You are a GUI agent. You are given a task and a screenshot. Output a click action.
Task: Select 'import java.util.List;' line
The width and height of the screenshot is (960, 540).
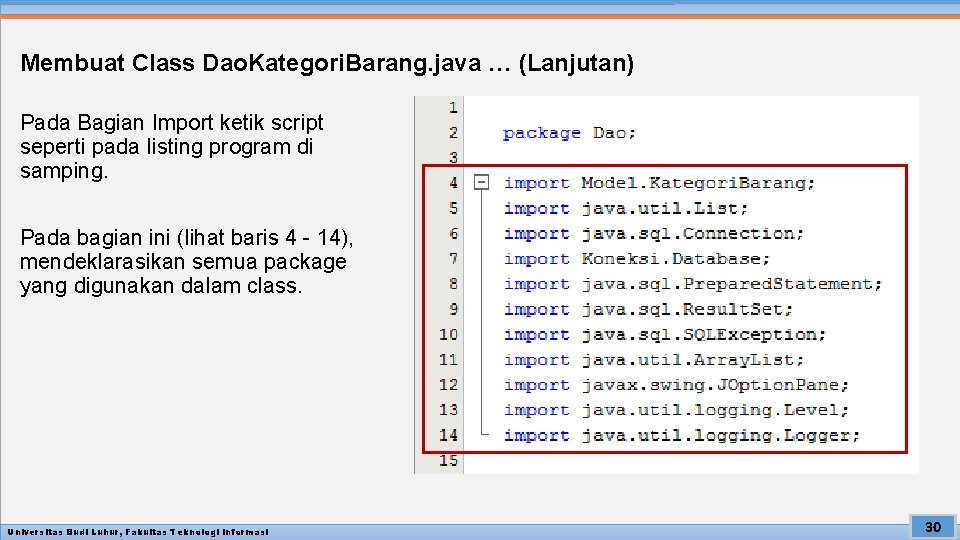625,208
